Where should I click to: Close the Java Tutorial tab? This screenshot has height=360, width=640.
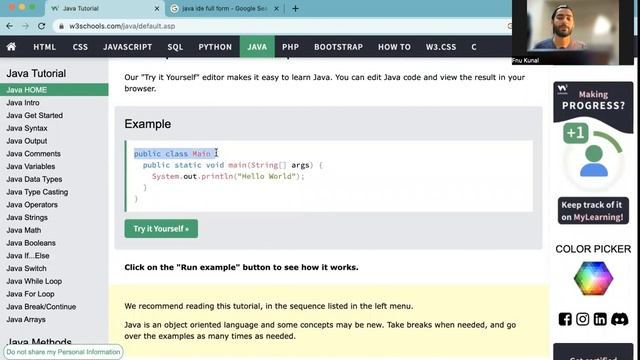pyautogui.click(x=157, y=8)
